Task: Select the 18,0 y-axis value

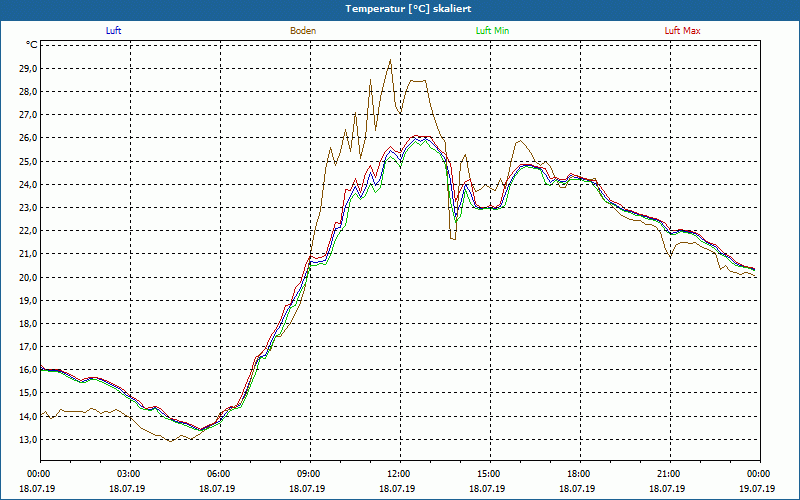Action: (x=28, y=323)
